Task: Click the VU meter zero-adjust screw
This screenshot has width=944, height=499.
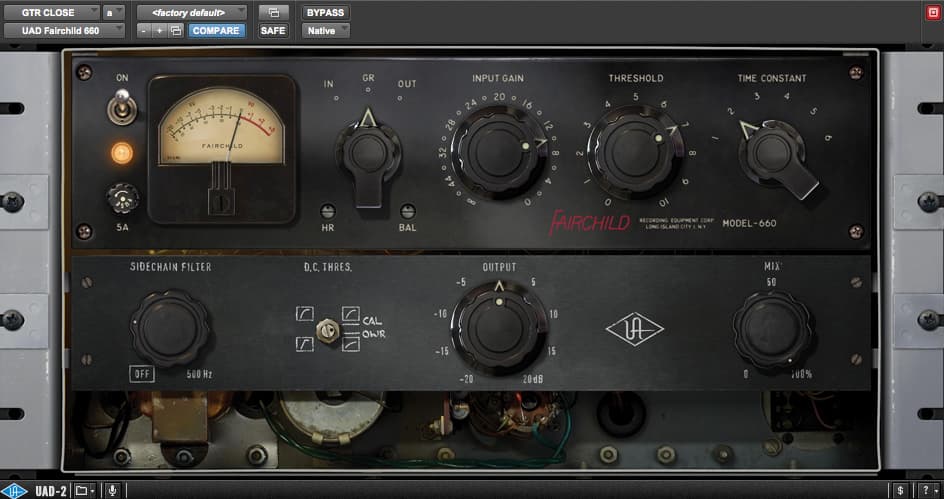Action: pyautogui.click(x=220, y=203)
